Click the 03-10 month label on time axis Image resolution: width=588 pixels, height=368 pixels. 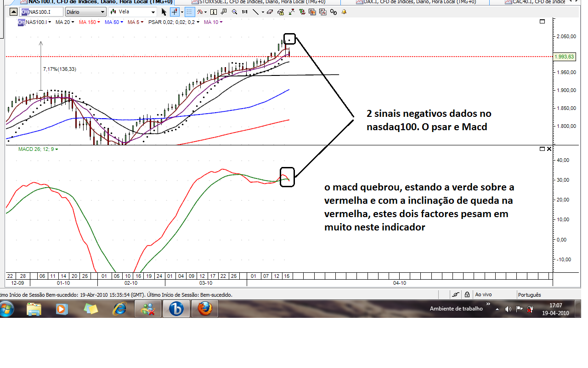206,283
